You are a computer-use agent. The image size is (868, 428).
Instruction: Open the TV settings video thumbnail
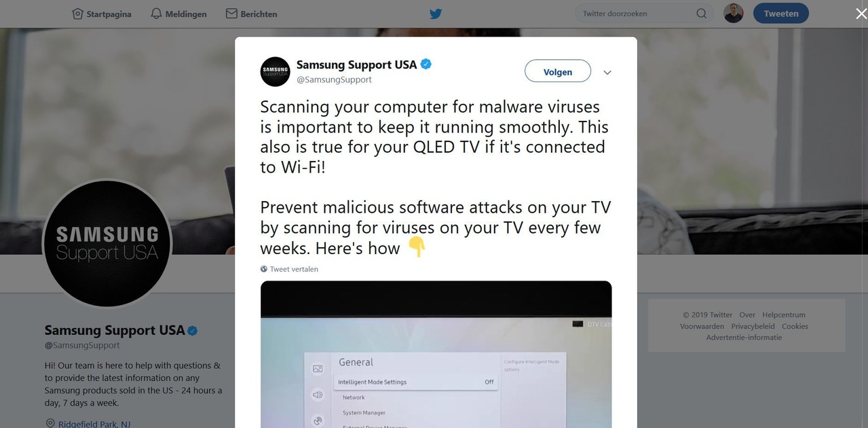[436, 354]
